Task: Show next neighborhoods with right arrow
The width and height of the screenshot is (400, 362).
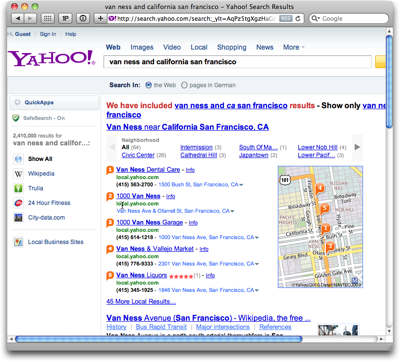Action: tap(357, 147)
